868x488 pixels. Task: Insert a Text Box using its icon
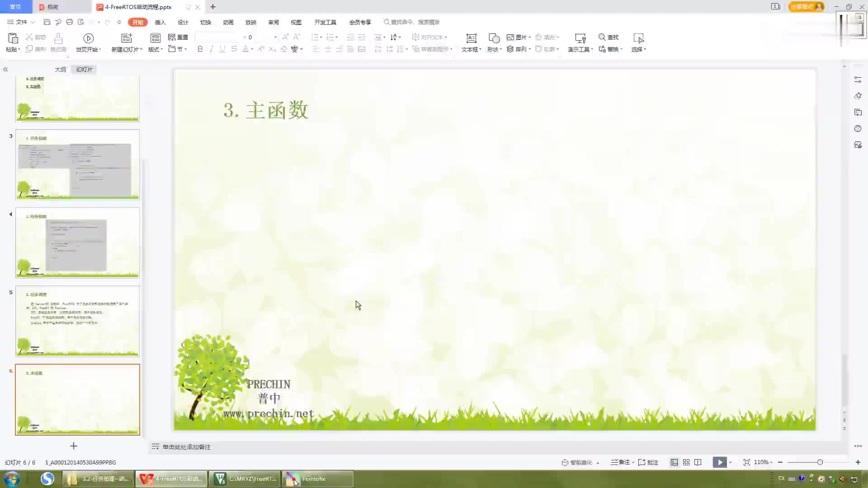pos(472,38)
